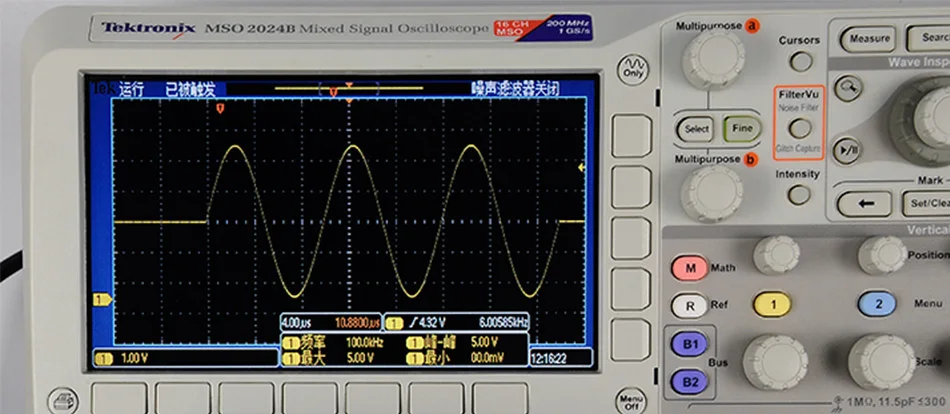Click the Menu Off button
The width and height of the screenshot is (950, 414).
pos(630,401)
